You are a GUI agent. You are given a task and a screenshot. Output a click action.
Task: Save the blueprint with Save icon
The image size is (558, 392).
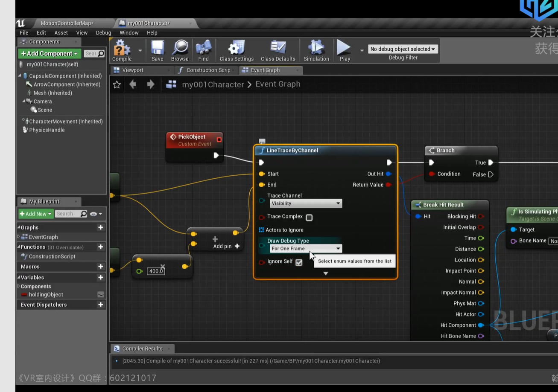(x=158, y=51)
